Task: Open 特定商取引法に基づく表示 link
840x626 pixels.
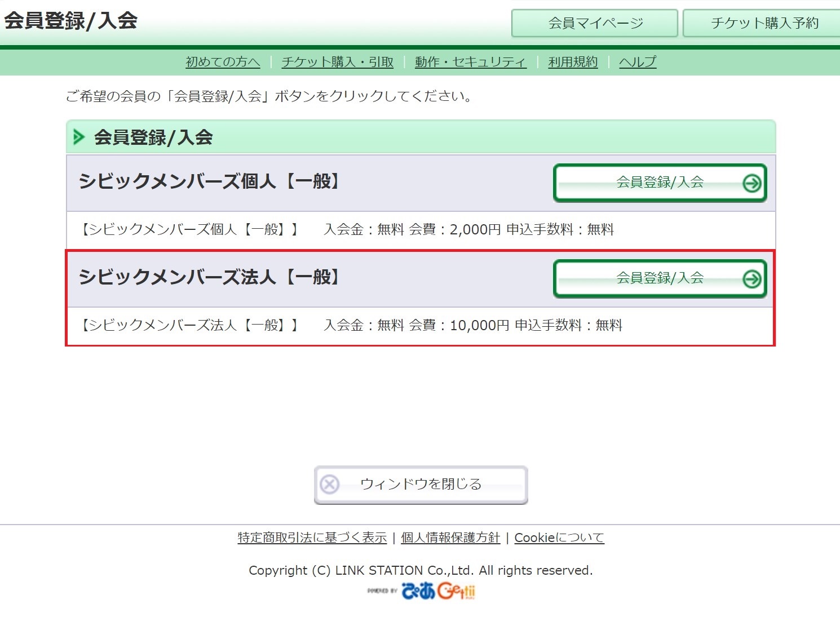Action: pos(312,538)
